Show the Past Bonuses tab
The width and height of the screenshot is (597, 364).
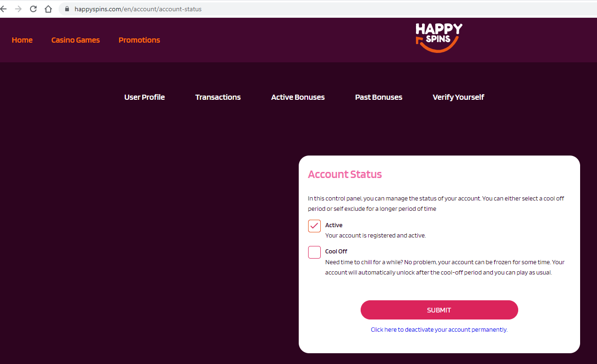[x=378, y=97]
